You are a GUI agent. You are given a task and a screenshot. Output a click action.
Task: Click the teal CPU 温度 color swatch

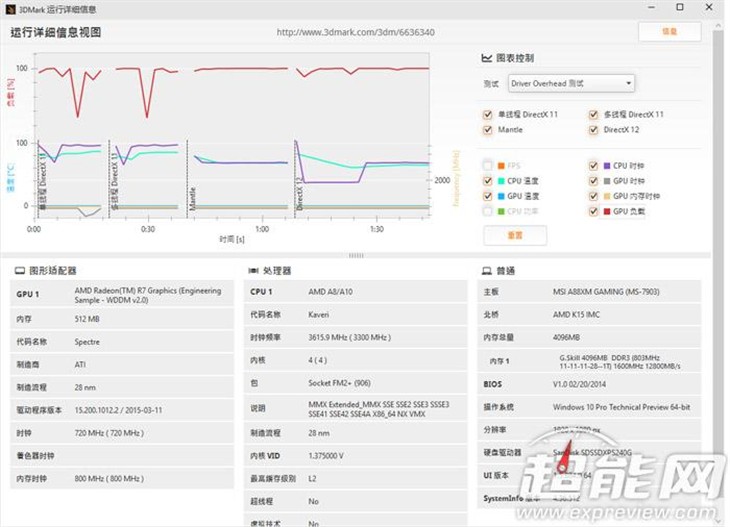(501, 181)
